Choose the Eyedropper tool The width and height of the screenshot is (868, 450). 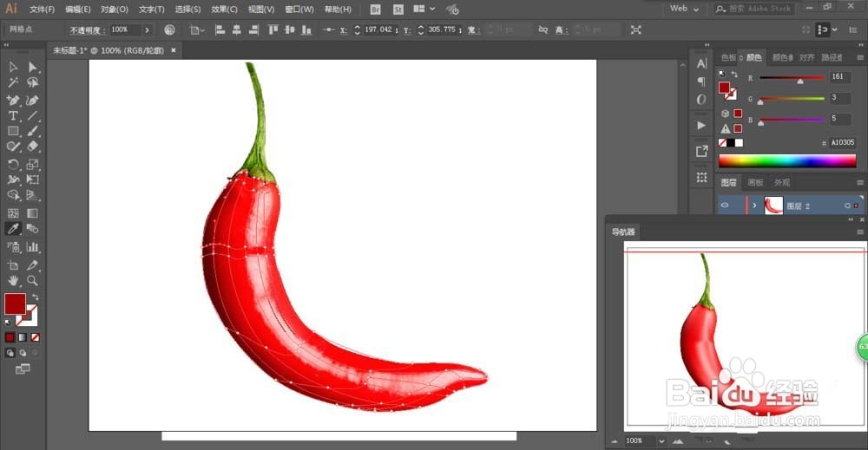[13, 228]
